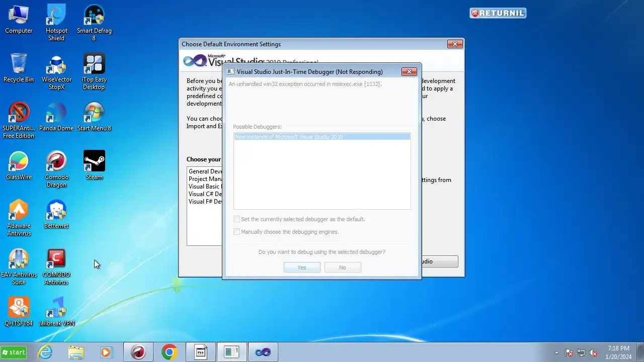Launch Smart Defrag 8 shortcut
The width and height of the screenshot is (644, 362).
[94, 23]
